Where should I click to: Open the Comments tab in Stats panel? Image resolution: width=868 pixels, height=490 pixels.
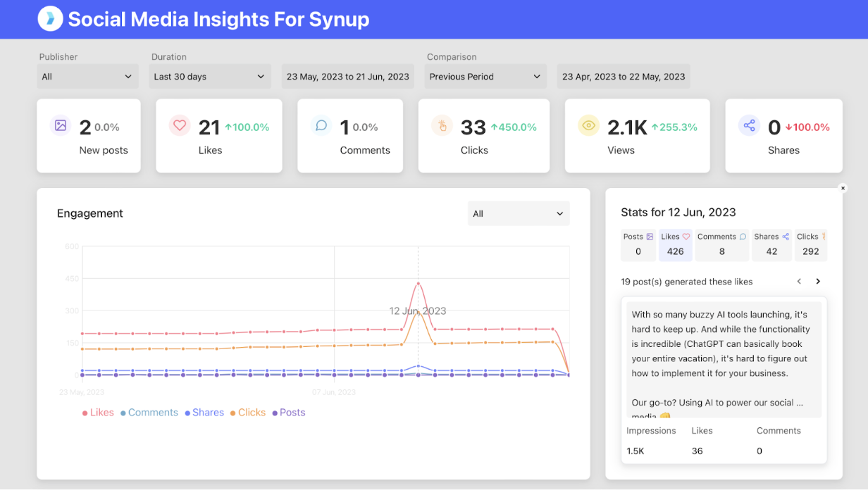point(722,244)
